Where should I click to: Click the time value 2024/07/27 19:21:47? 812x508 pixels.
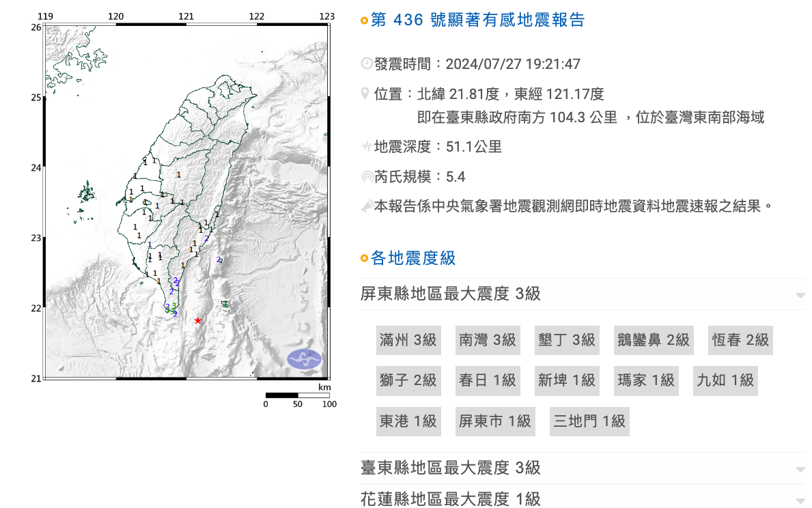(x=513, y=64)
